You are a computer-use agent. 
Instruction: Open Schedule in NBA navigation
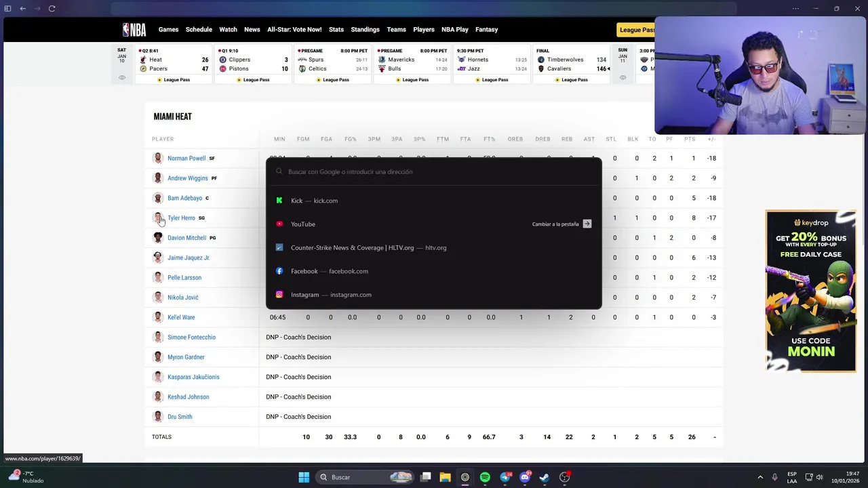coord(199,29)
